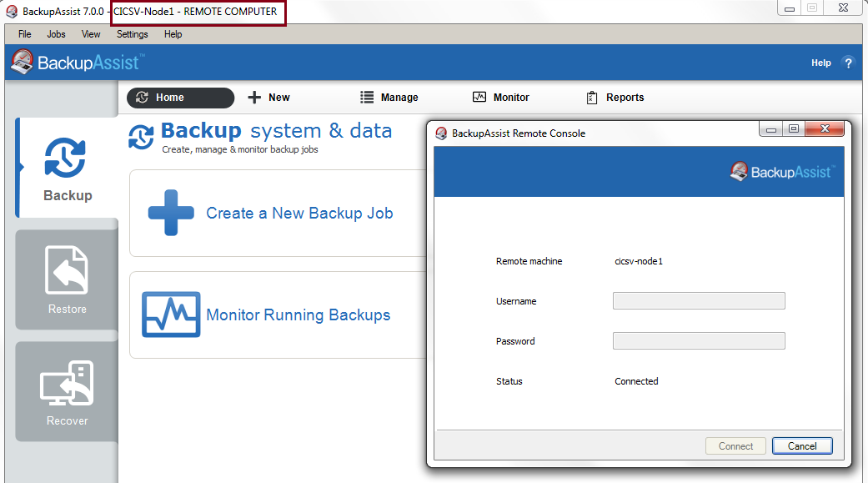Open the Jobs menu
This screenshot has height=483, width=868.
point(56,34)
